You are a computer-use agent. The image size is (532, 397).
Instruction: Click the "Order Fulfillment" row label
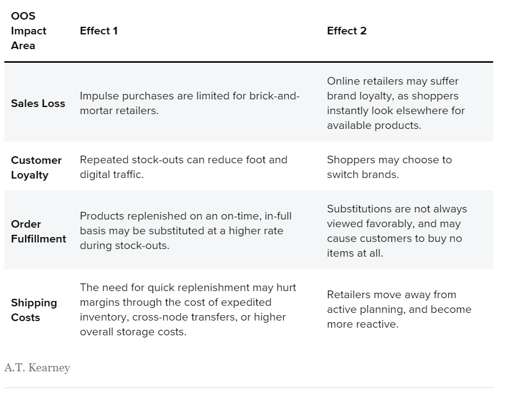pos(38,232)
